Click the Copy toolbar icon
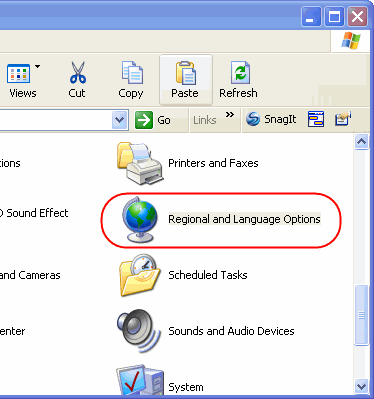This screenshot has height=399, width=374. 132,72
